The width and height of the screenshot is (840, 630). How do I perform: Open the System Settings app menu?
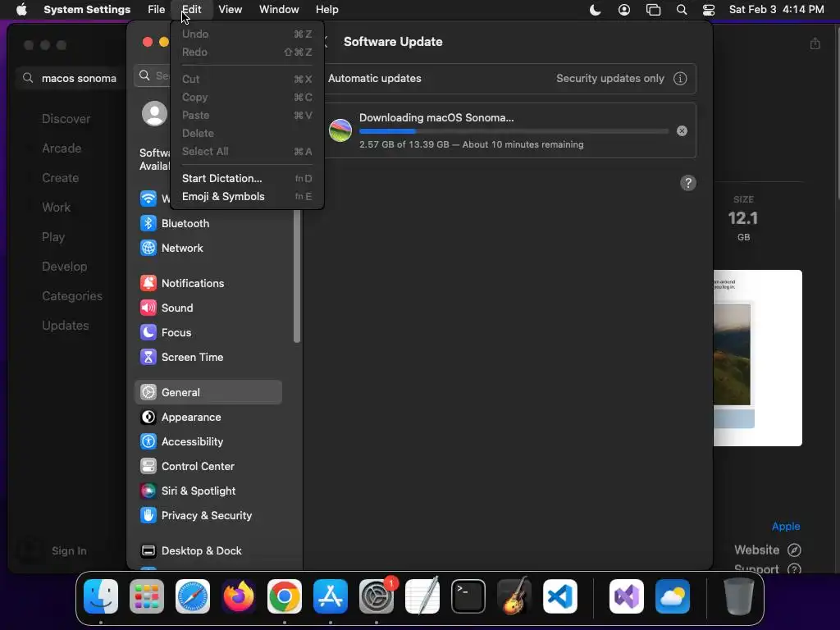pyautogui.click(x=87, y=10)
